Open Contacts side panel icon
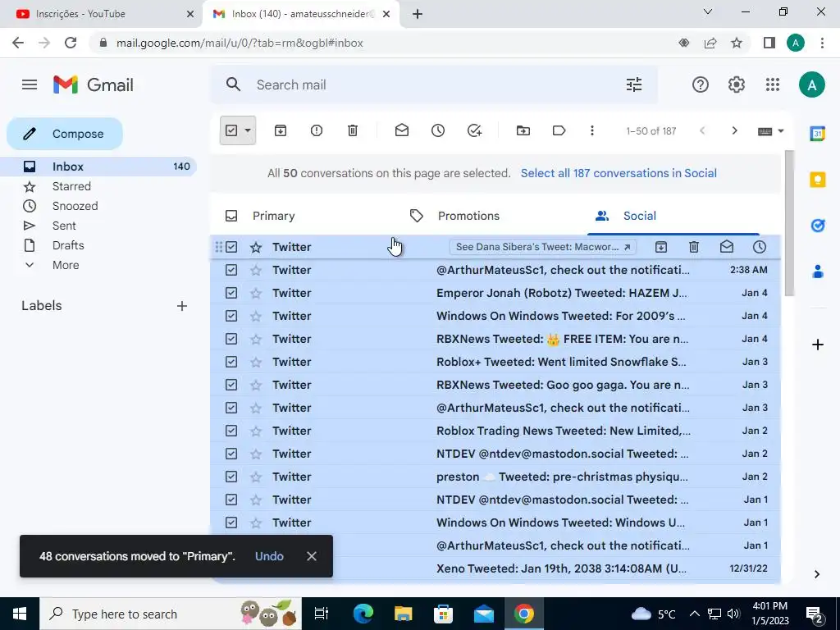The image size is (840, 630). tap(818, 272)
